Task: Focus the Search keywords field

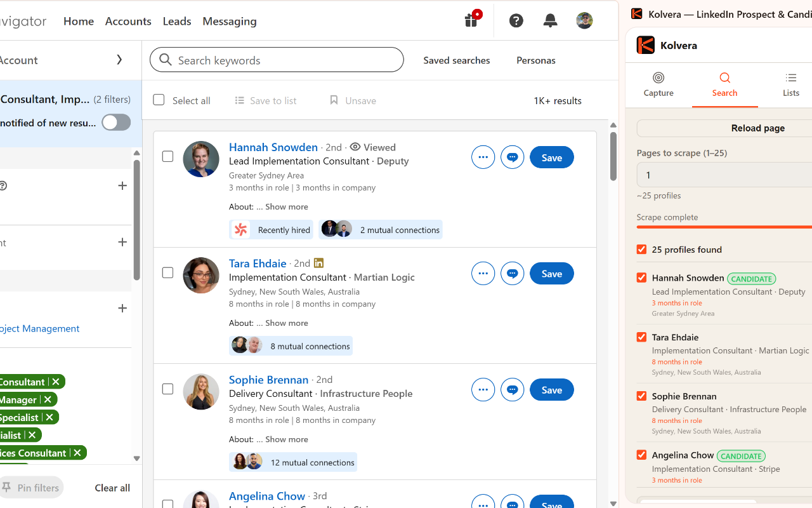Action: tap(277, 60)
